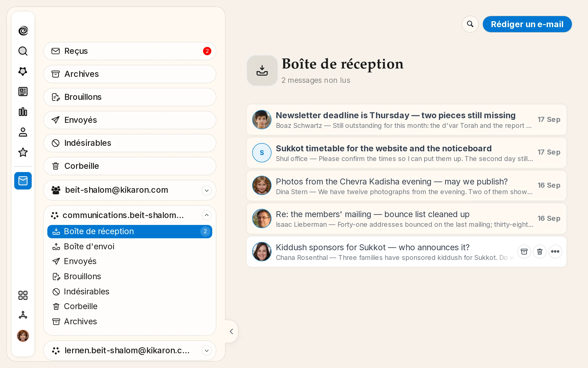Select Indésirables under communications account
Screen dimensions: 588x368
click(x=130, y=292)
